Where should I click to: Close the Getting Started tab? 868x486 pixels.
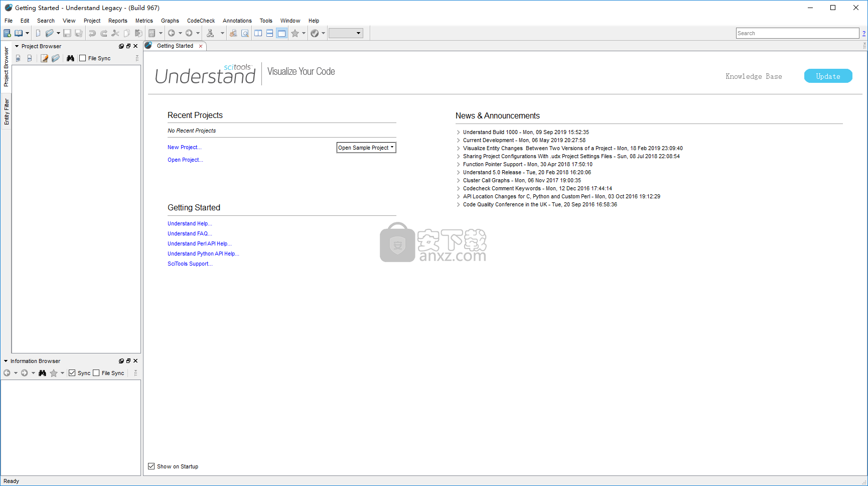pos(201,46)
